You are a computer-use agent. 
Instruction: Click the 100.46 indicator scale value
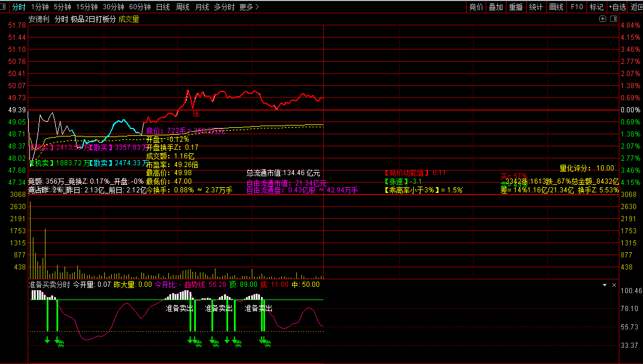[631, 291]
